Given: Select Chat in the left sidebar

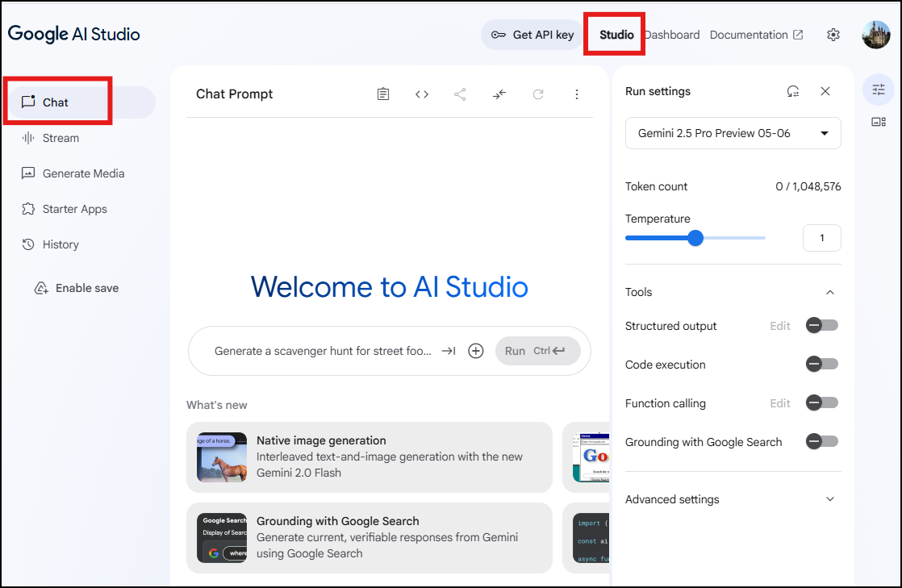Looking at the screenshot, I should click(x=81, y=102).
